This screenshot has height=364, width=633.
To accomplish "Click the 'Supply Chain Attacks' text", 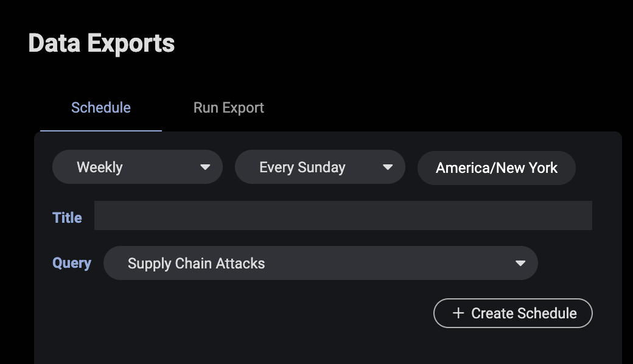I will coord(196,264).
